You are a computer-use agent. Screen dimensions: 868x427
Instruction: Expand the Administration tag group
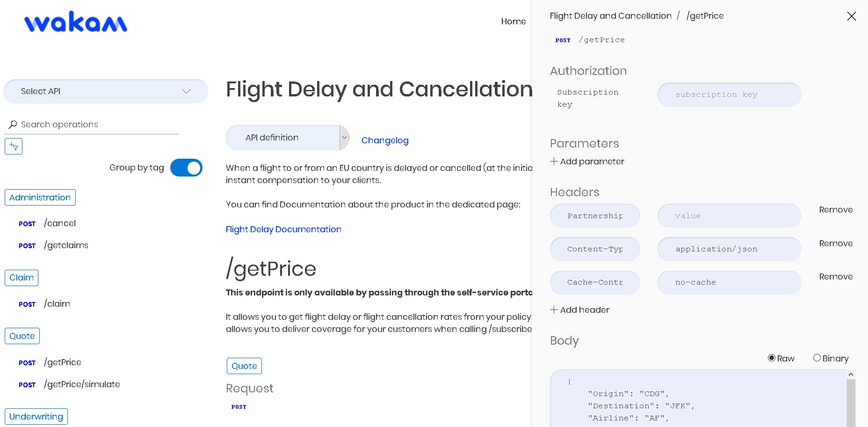tap(40, 197)
